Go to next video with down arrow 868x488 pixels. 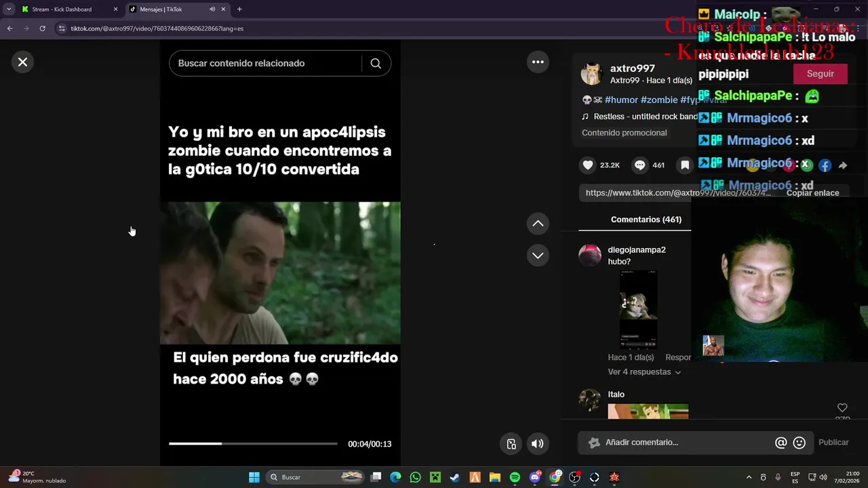538,256
